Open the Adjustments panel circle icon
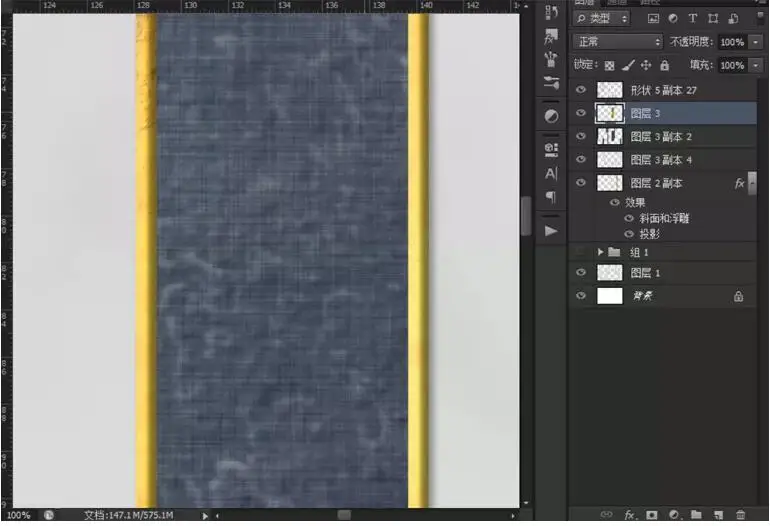 (x=551, y=116)
